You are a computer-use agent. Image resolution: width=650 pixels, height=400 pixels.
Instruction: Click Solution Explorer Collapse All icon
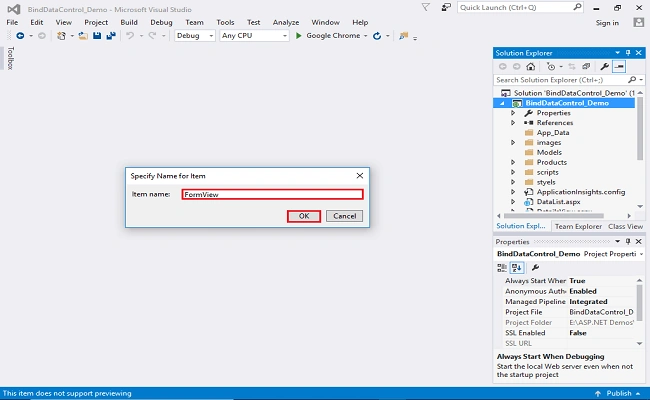(x=586, y=66)
